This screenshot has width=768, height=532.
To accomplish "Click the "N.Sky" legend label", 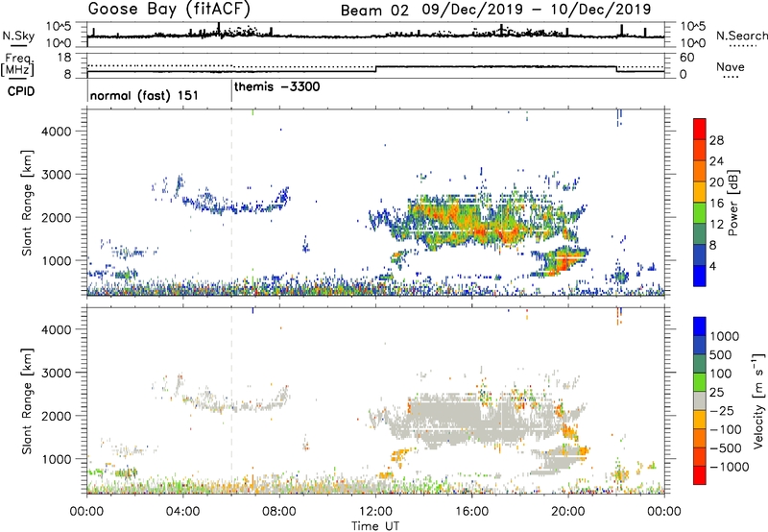I will tap(18, 36).
